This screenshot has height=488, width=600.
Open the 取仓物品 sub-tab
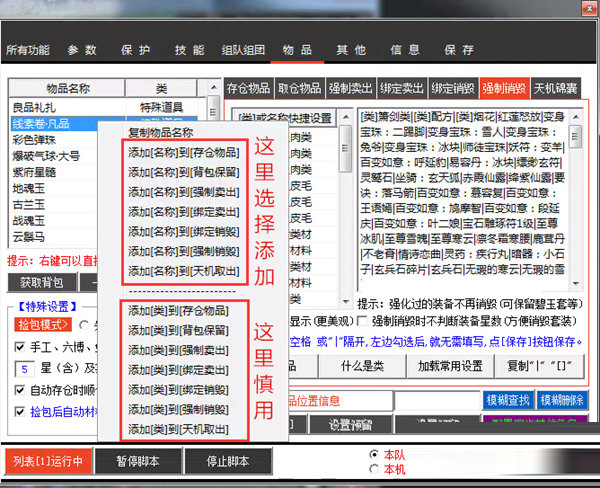click(300, 88)
